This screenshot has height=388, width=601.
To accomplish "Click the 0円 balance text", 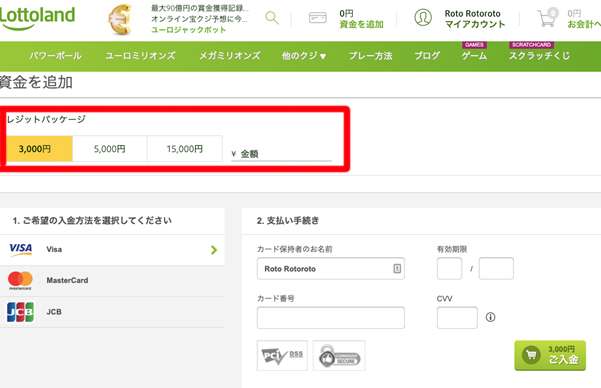I will pyautogui.click(x=346, y=13).
